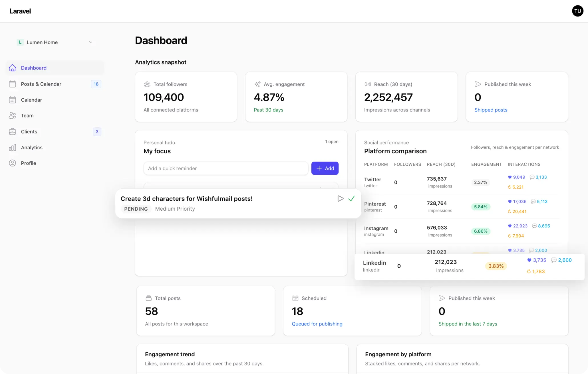Open Posts & Calendar from the navigation menu

coord(41,84)
